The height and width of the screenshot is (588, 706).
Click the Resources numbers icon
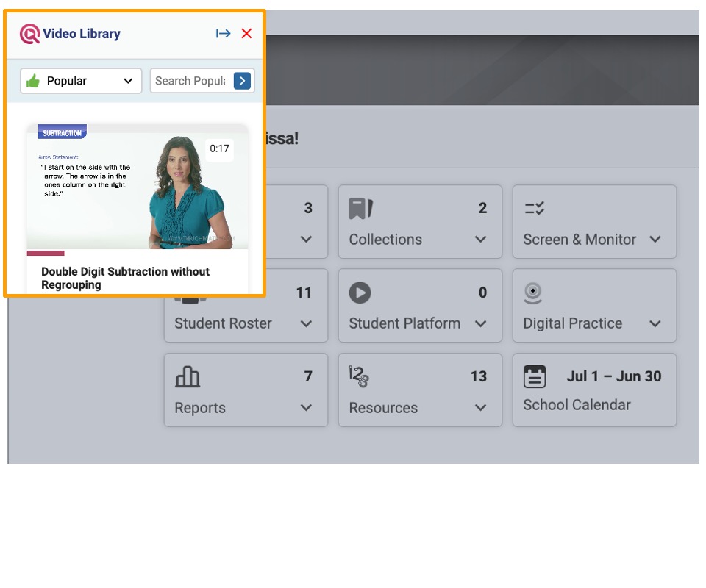(x=359, y=376)
